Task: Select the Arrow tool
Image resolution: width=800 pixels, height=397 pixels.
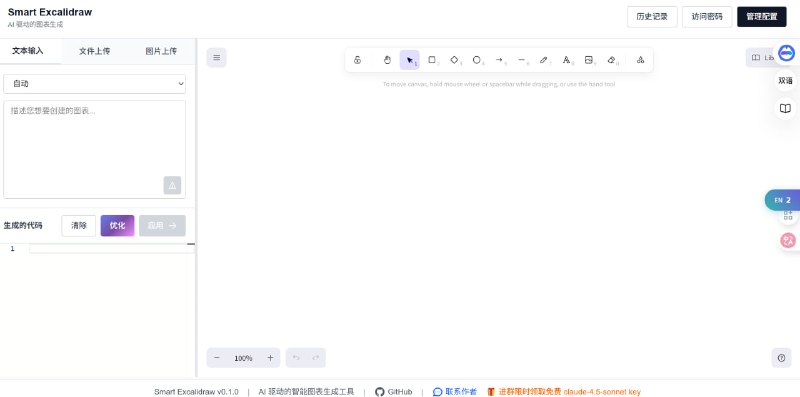Action: [499, 60]
